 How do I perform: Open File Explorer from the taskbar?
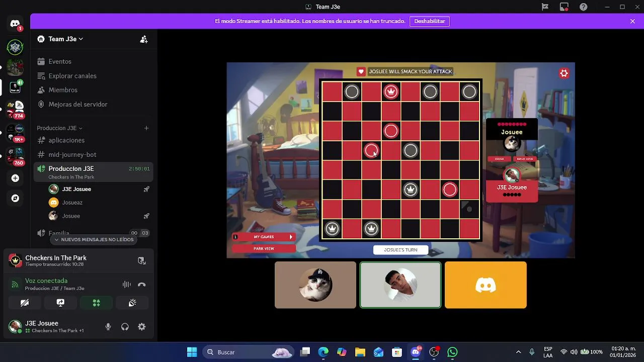coord(360,352)
